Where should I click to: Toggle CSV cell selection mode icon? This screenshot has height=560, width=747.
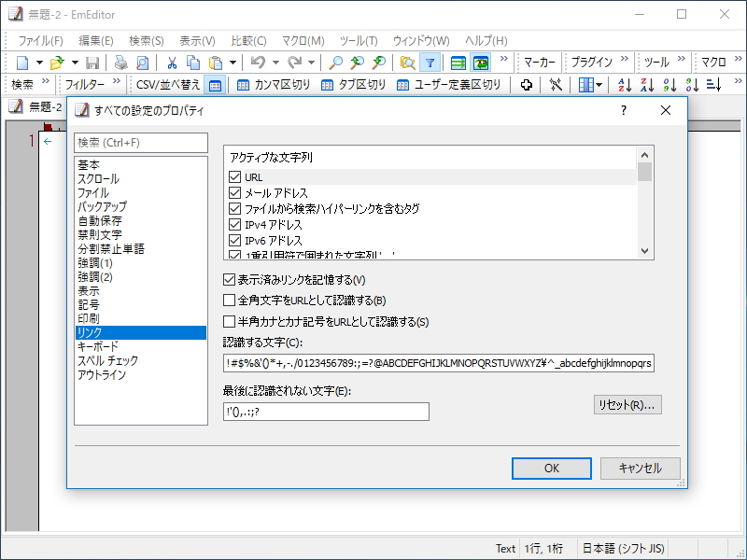[x=215, y=85]
